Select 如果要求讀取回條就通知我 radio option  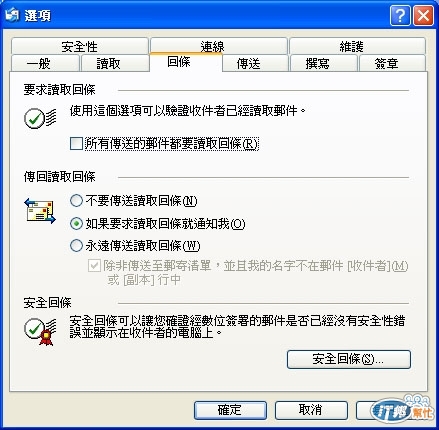coord(76,223)
